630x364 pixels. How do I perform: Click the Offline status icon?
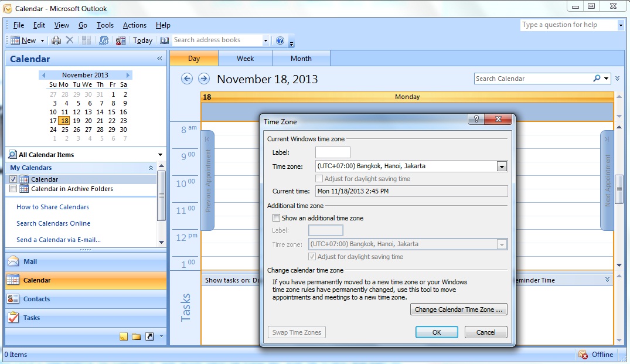click(x=583, y=355)
